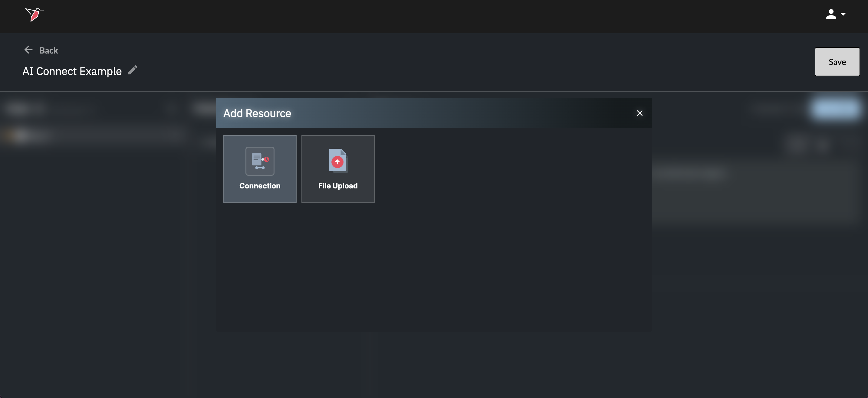Click the pencil icon to rename project

tap(133, 70)
